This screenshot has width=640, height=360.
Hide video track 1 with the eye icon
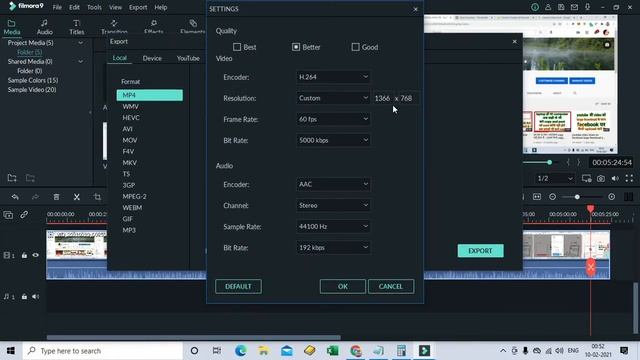pos(36,256)
